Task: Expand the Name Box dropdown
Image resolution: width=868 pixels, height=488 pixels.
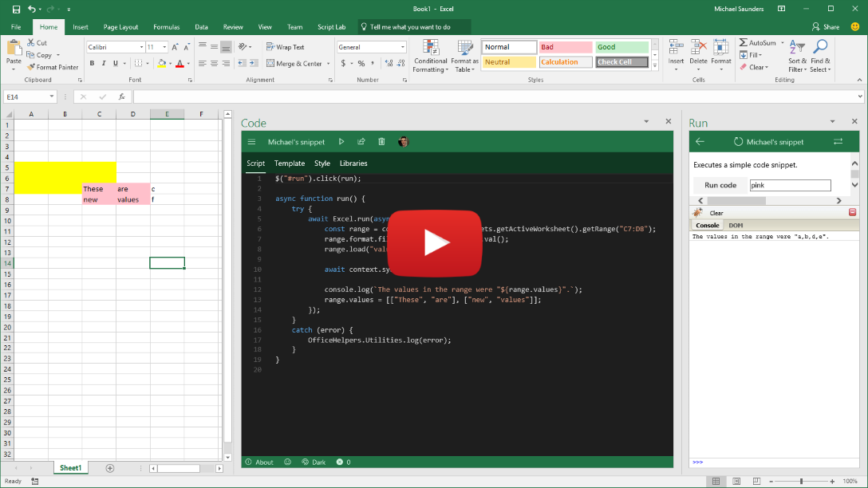Action: point(52,96)
